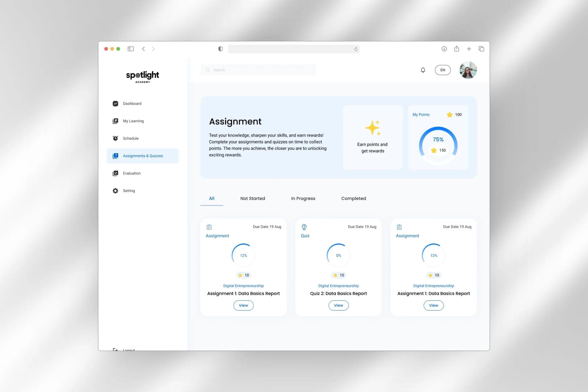Viewport: 588px width, 392px height.
Task: Click the lightbulb icon on Quiz card
Action: [x=304, y=227]
